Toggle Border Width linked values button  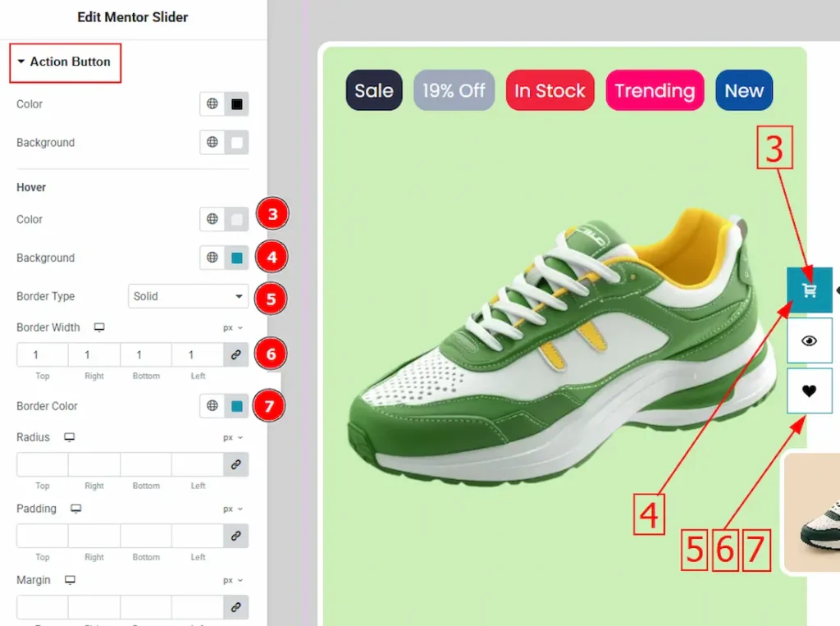pos(236,355)
